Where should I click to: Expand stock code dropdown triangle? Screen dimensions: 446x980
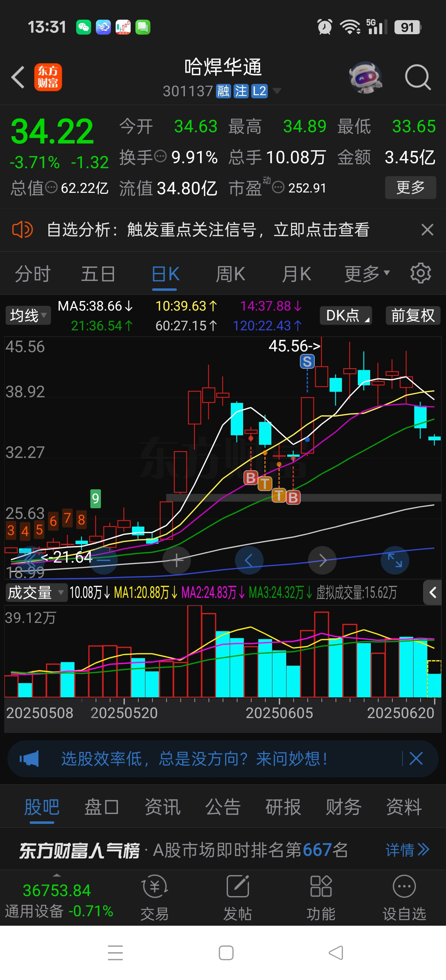tap(277, 91)
